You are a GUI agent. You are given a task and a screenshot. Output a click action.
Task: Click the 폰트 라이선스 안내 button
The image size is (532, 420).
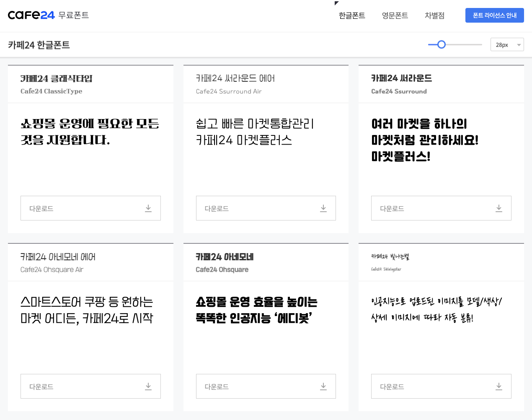[495, 16]
